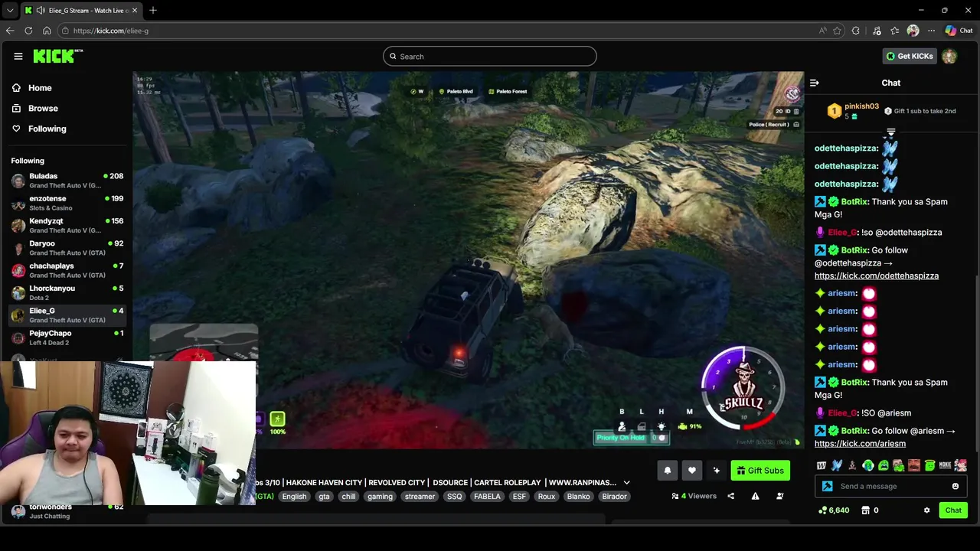This screenshot has width=980, height=551.
Task: Open the odettehaspizza kick.com link
Action: 876,275
